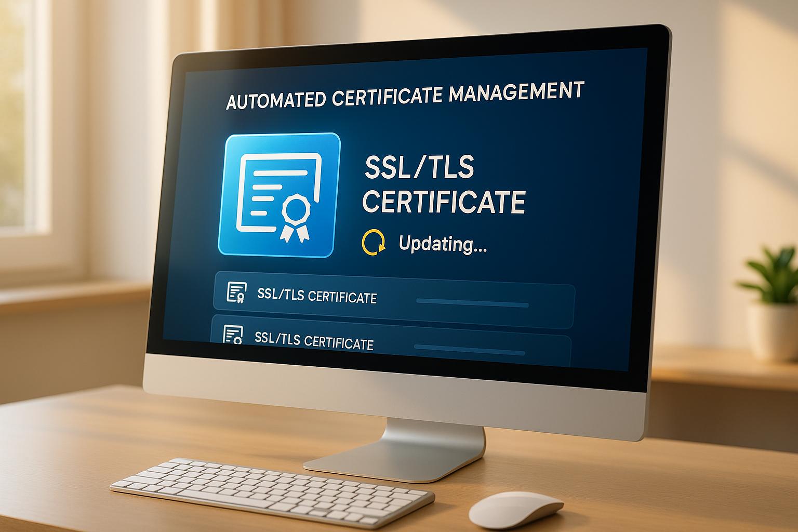Select the large SSL/TLS Certificate title text
Screen dimensions: 798x532
pyautogui.click(x=443, y=185)
